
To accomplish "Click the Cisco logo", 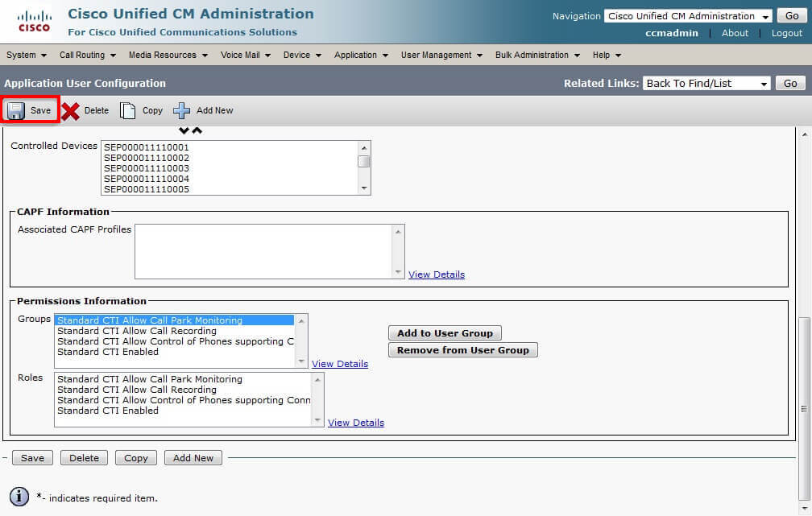I will pos(34,22).
